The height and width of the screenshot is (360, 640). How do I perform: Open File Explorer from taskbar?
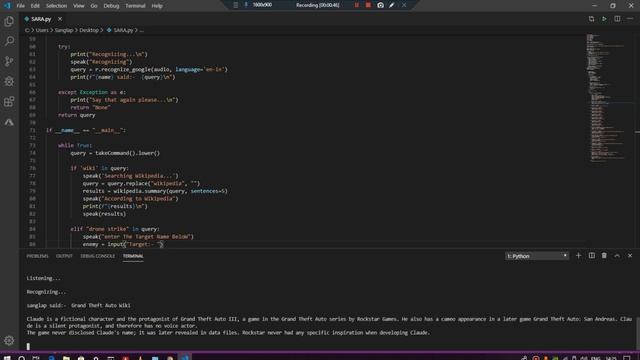point(66,358)
